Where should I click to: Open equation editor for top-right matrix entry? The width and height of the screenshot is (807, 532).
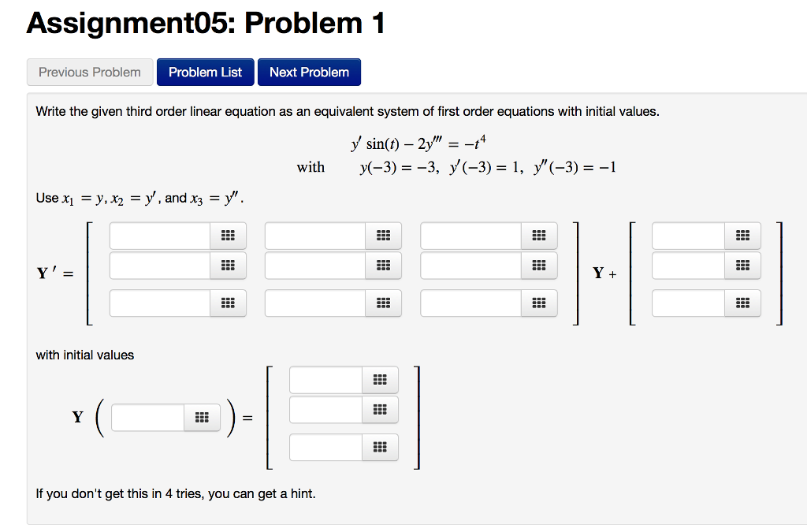(539, 236)
